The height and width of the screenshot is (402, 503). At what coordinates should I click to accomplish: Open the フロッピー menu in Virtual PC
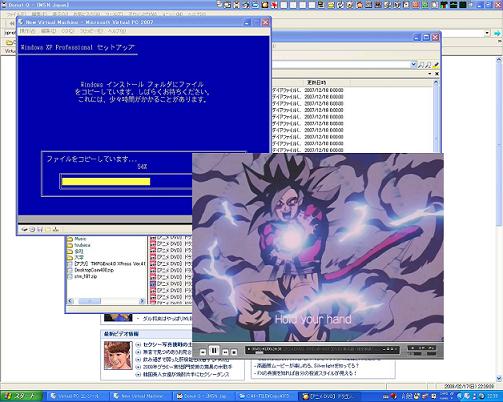tap(91, 31)
